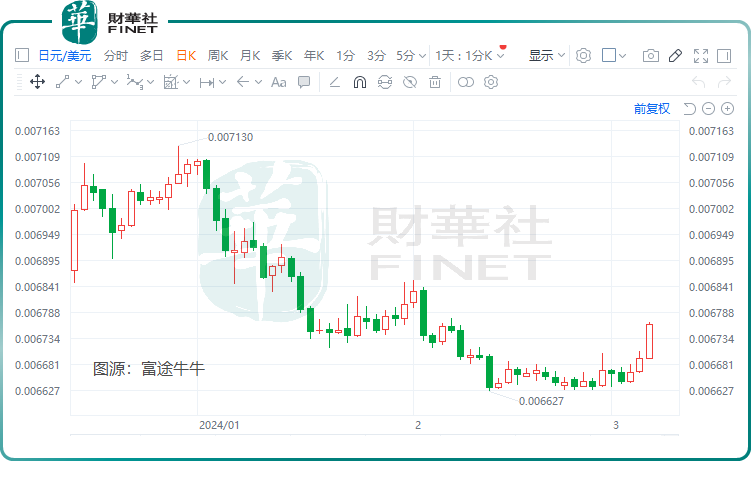Viewport: 751px width, 481px height.
Task: Activate the pencil drawing icon
Action: pyautogui.click(x=675, y=56)
